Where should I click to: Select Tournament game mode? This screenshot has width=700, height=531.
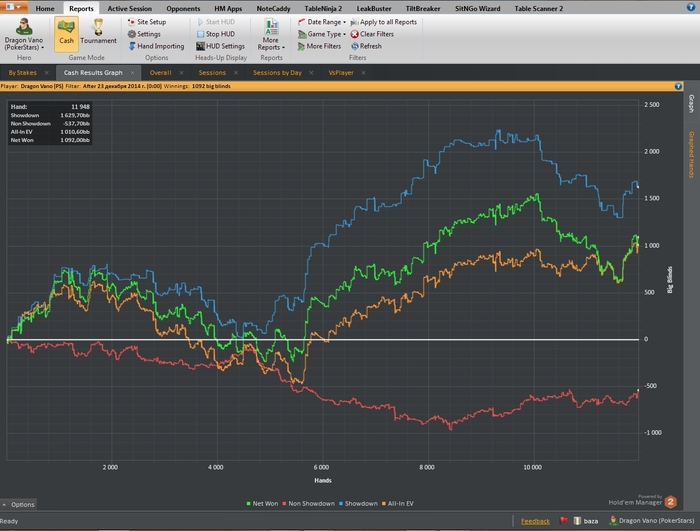[98, 32]
